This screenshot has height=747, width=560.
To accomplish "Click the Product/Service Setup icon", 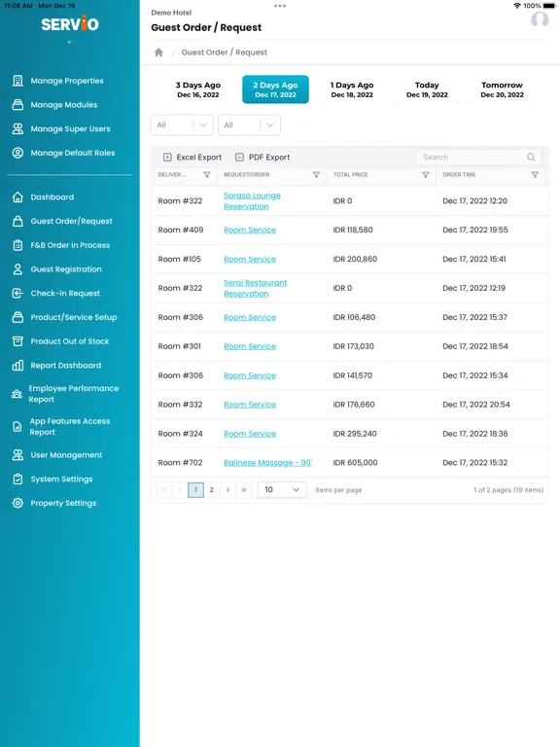I will 17,317.
